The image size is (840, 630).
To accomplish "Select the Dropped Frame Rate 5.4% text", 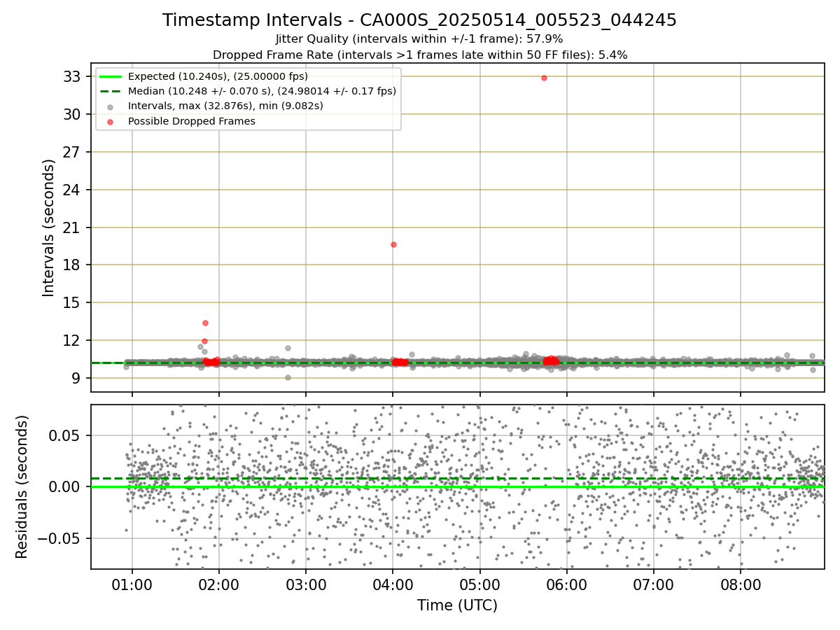I will 420,55.
